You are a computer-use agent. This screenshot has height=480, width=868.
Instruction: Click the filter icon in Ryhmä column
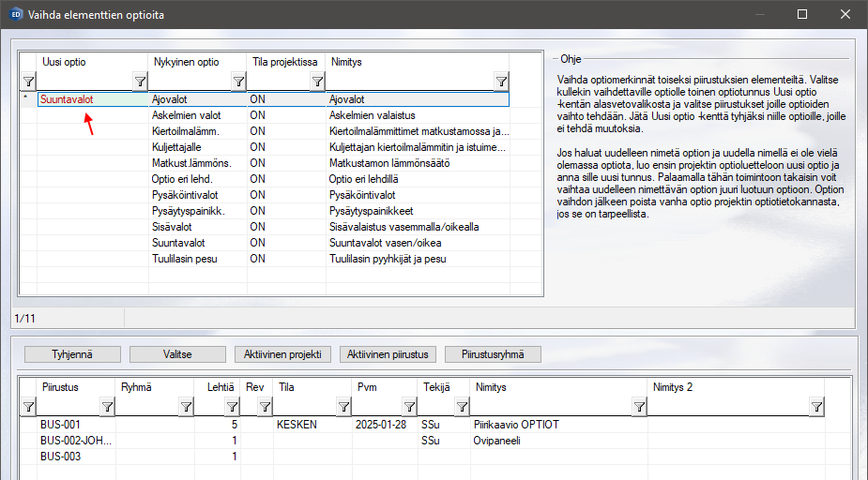click(186, 406)
